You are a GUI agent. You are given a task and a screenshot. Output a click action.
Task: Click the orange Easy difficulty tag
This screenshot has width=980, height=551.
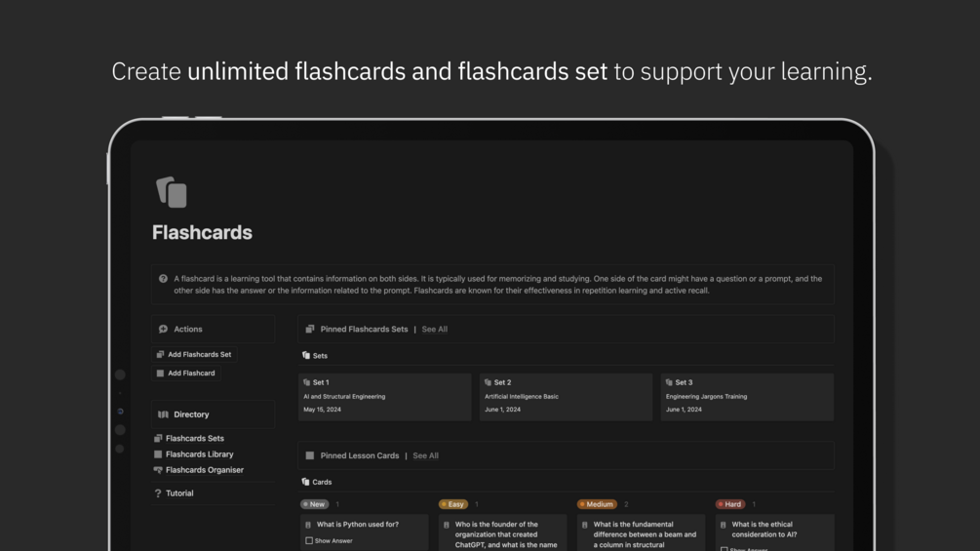coord(452,504)
